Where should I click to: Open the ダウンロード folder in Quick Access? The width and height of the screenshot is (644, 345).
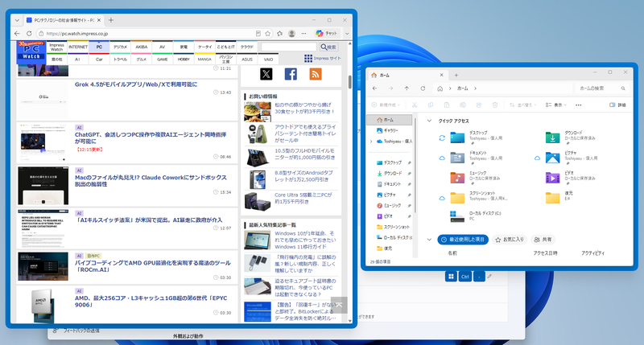click(571, 137)
